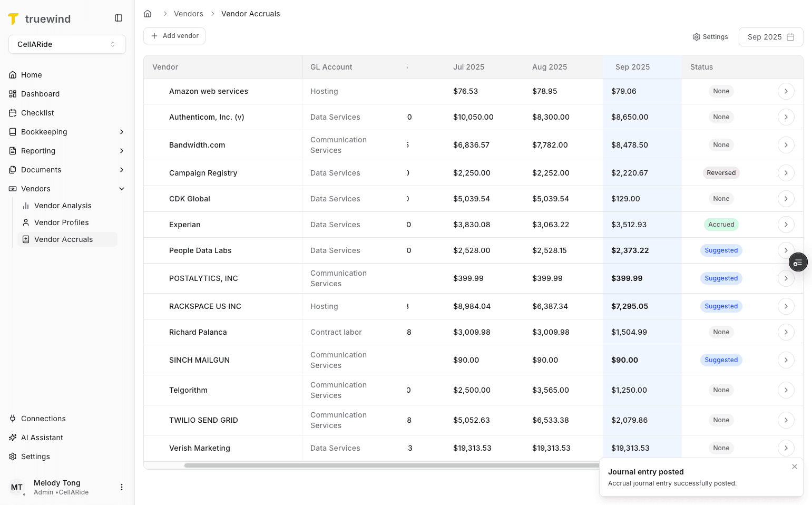This screenshot has height=505, width=812.
Task: Open Connections in the sidebar
Action: point(67,419)
